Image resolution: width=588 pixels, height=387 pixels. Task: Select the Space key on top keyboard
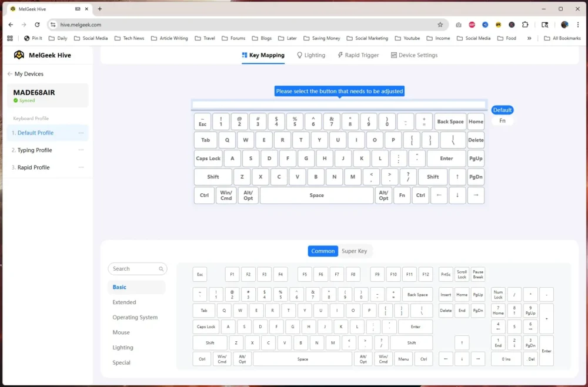pos(316,195)
